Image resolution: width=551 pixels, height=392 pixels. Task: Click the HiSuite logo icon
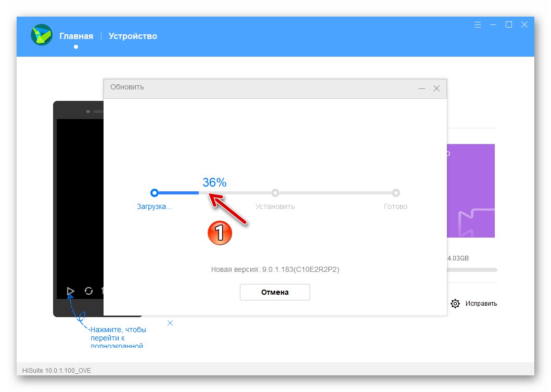pyautogui.click(x=42, y=35)
